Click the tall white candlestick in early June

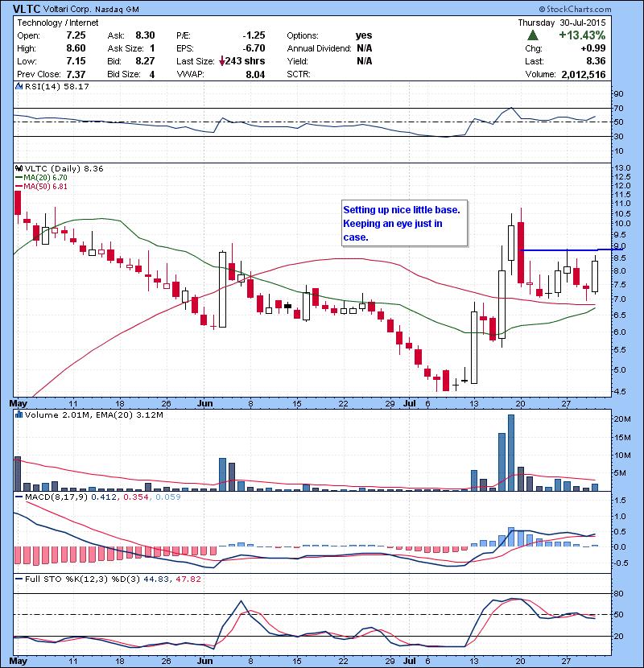click(222, 290)
